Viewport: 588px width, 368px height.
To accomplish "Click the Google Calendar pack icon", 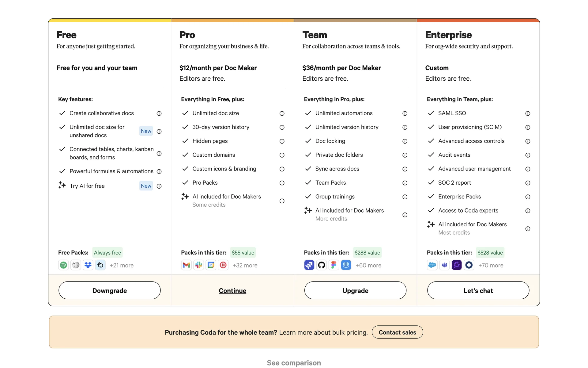I will click(x=211, y=265).
